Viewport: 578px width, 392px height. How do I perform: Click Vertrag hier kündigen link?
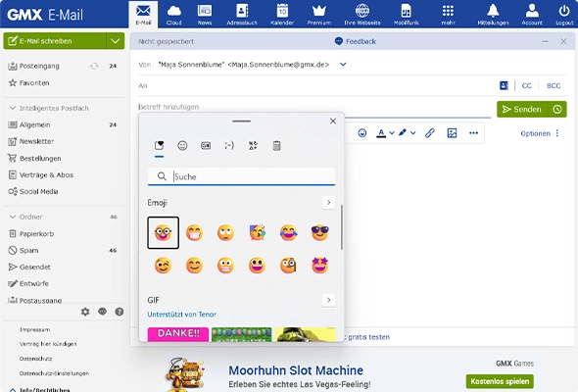coord(48,344)
